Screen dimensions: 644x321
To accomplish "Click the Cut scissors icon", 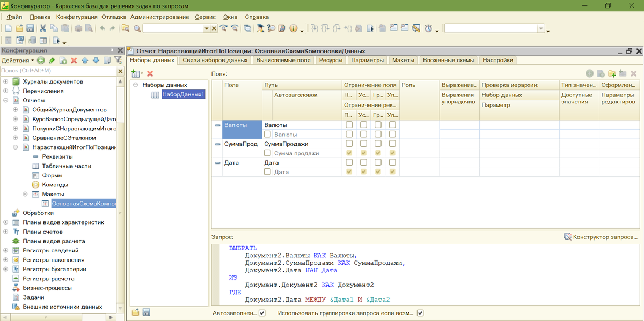I will 43,28.
